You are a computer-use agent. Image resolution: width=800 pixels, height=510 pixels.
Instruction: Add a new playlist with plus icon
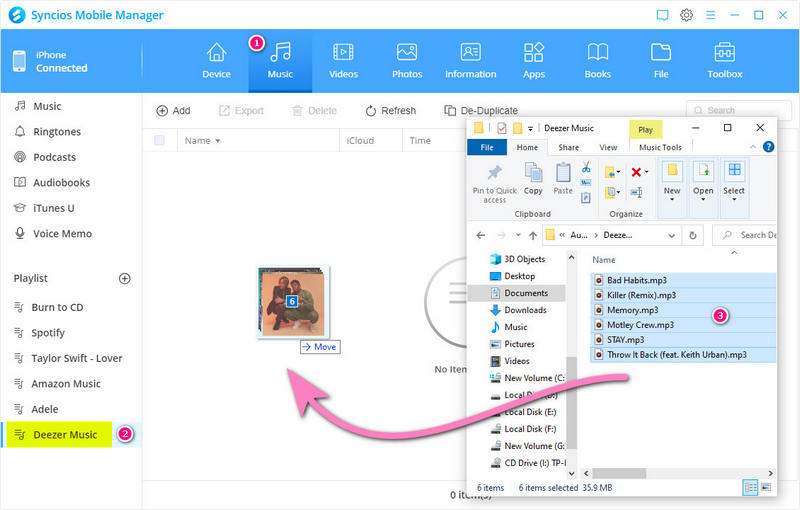point(124,278)
